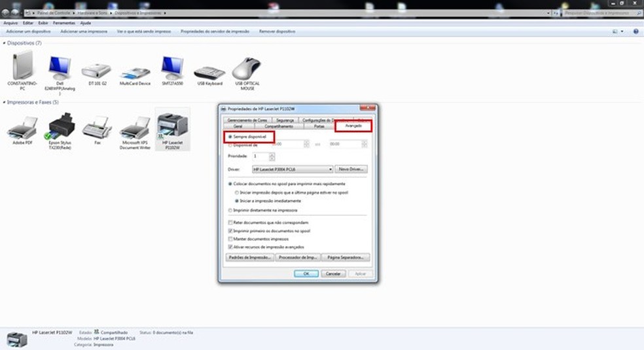The image size is (644, 350).
Task: Select Imprimir diretamente na impressora option
Action: click(230, 210)
